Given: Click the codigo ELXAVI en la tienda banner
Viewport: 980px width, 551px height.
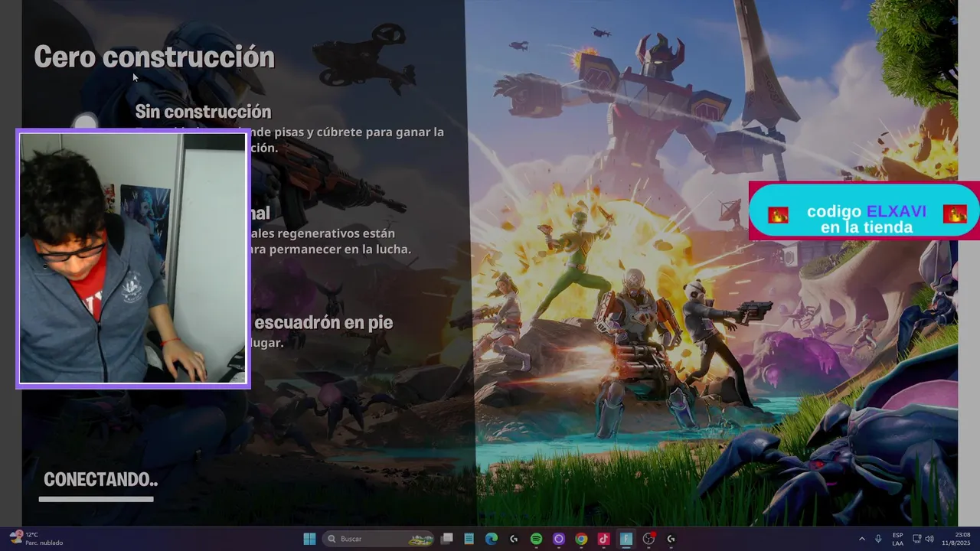Looking at the screenshot, I should pos(864,211).
